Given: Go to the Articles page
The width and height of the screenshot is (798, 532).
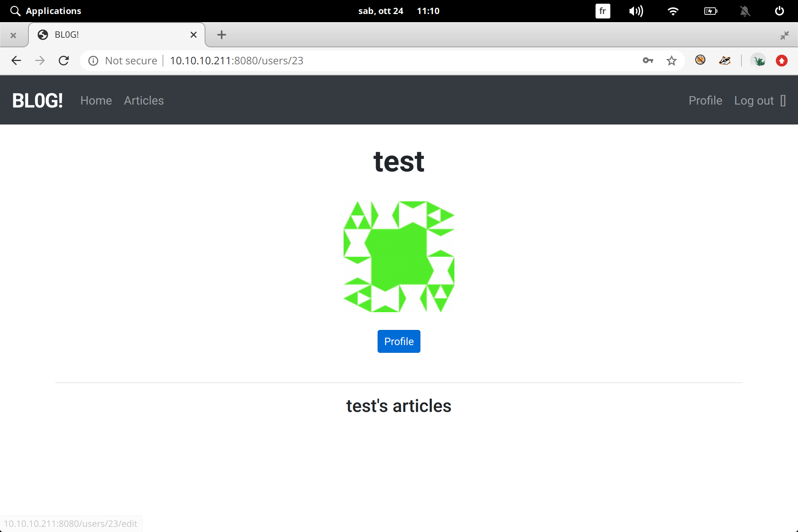Looking at the screenshot, I should click(144, 100).
